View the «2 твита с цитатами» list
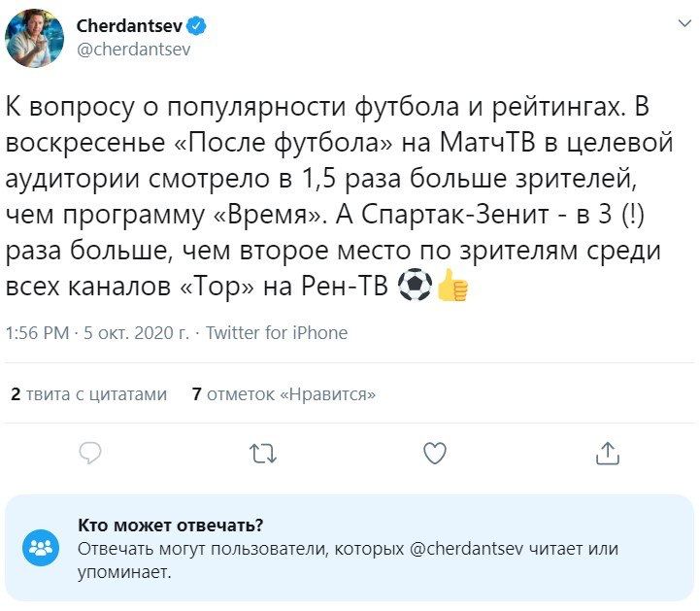 tap(88, 394)
